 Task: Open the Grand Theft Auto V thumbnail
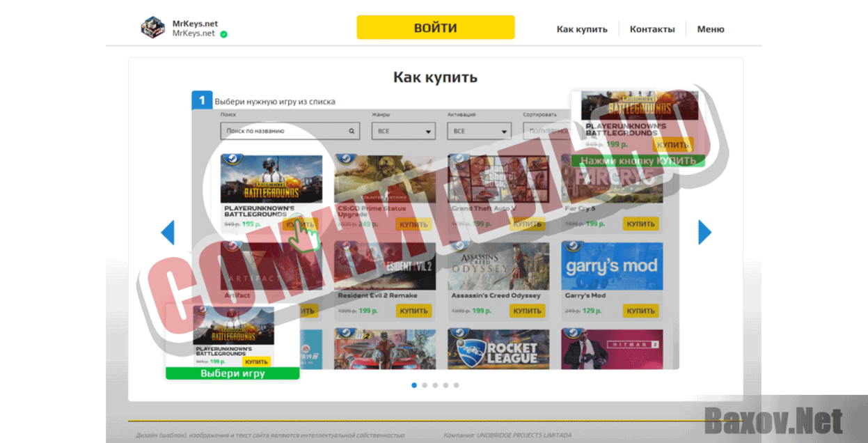pyautogui.click(x=498, y=179)
